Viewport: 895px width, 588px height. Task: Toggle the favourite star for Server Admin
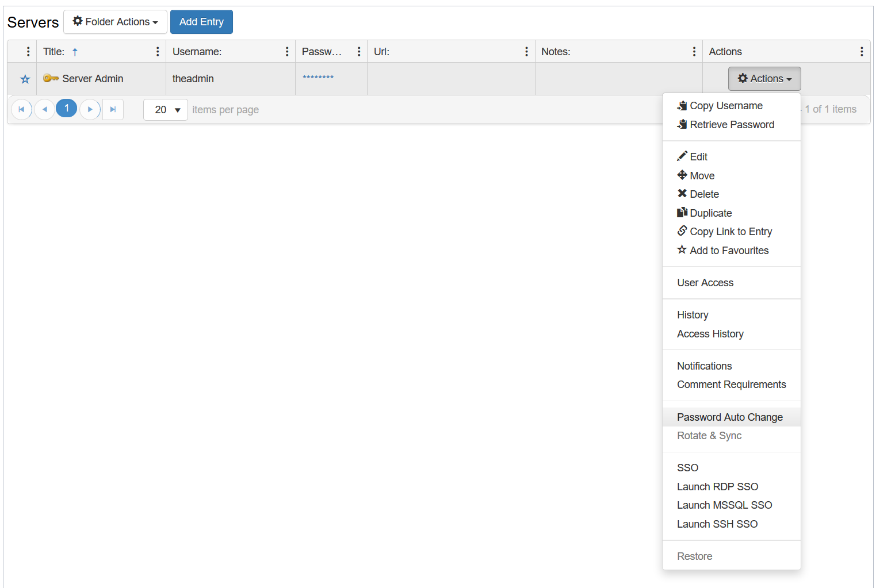pos(25,79)
